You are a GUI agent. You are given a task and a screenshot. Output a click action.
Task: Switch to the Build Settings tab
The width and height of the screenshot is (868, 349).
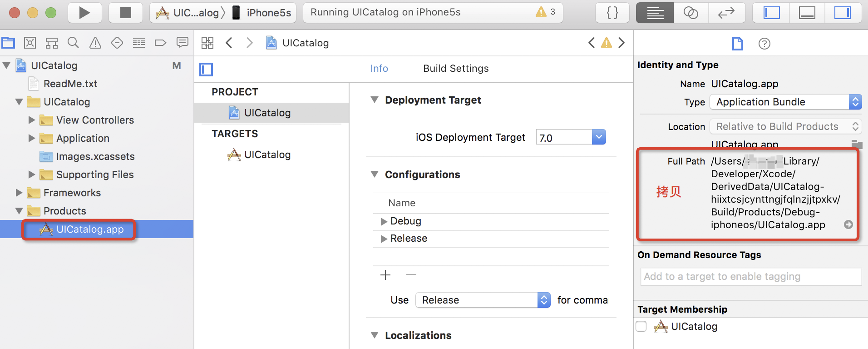coord(456,69)
